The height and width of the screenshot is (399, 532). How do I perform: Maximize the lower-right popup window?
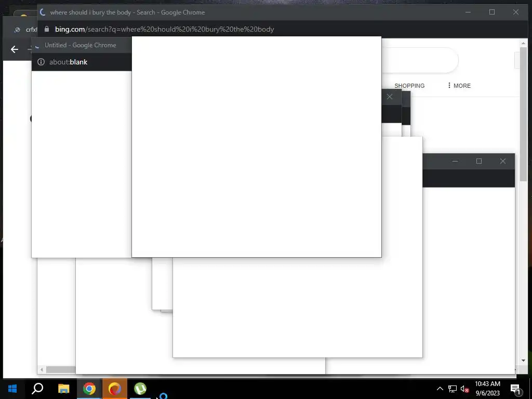pyautogui.click(x=478, y=161)
